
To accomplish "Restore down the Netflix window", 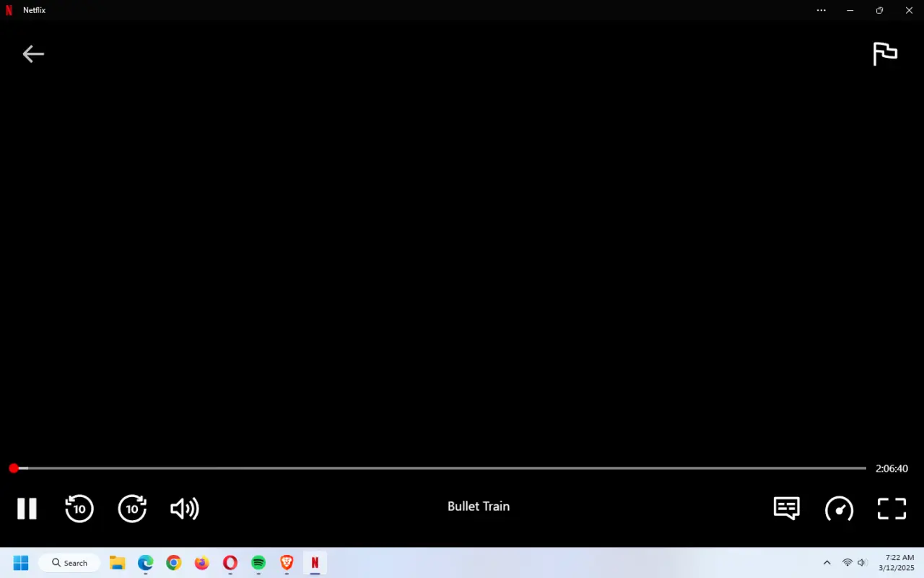I will click(x=879, y=10).
